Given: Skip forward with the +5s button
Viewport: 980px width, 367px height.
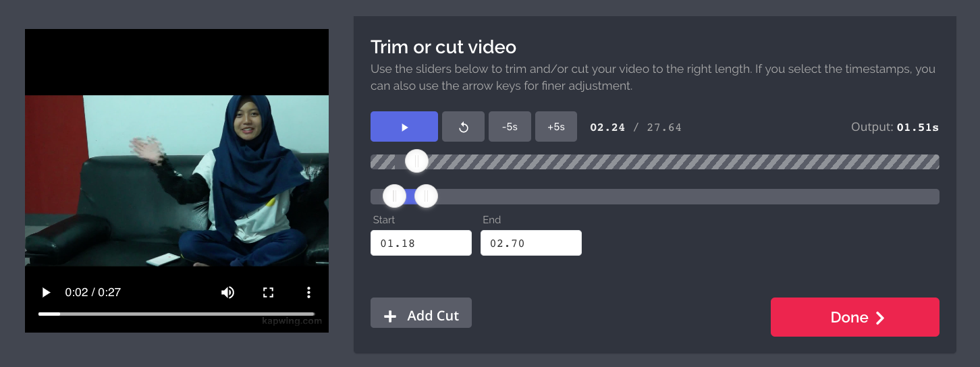Looking at the screenshot, I should (x=556, y=127).
